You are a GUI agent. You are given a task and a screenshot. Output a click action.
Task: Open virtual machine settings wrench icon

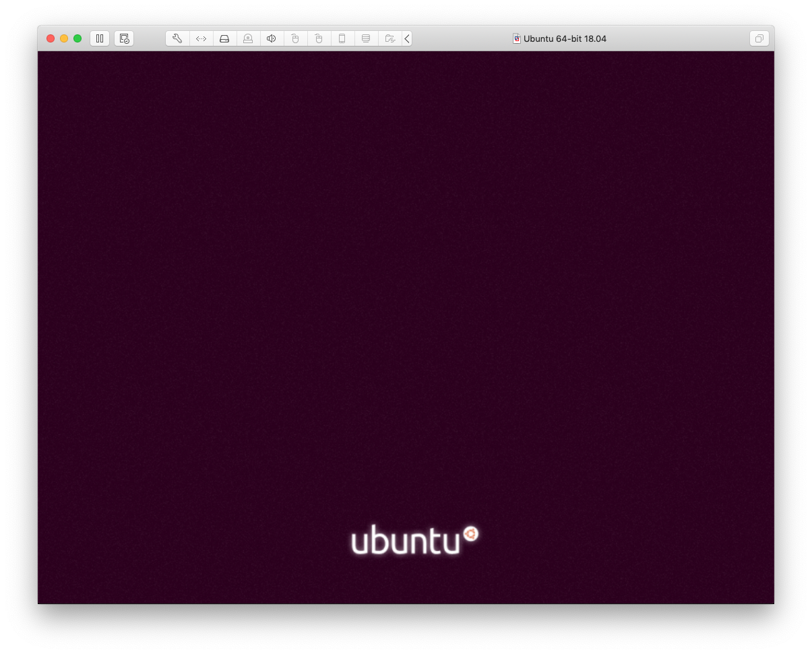[x=177, y=38]
